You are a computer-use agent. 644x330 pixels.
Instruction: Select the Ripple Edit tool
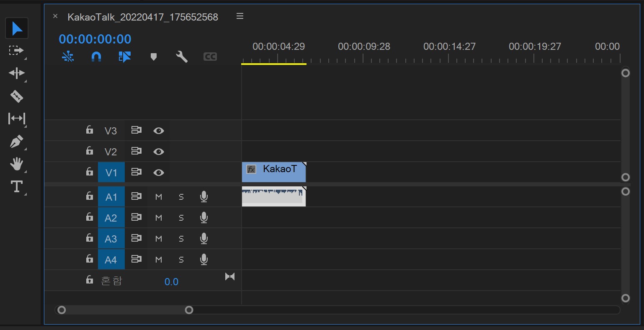(x=16, y=74)
